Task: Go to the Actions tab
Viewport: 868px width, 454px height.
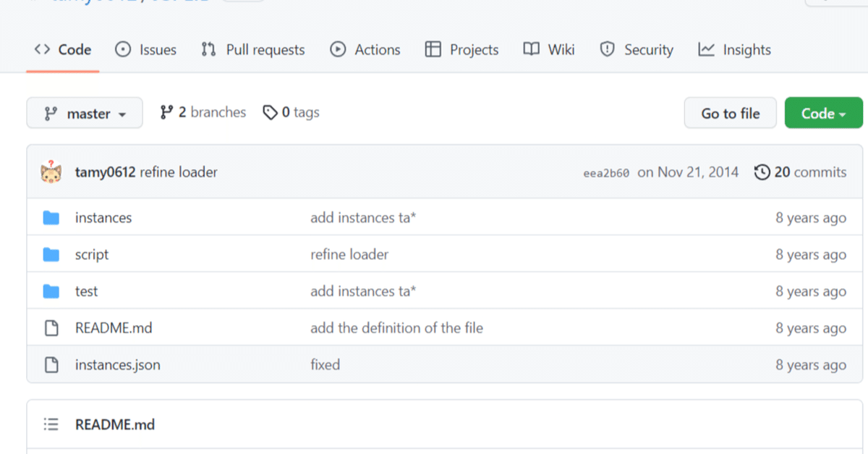Action: pos(365,50)
